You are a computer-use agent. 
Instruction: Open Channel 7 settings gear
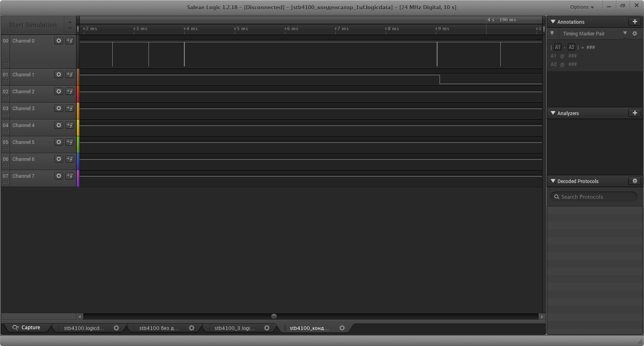pyautogui.click(x=59, y=176)
